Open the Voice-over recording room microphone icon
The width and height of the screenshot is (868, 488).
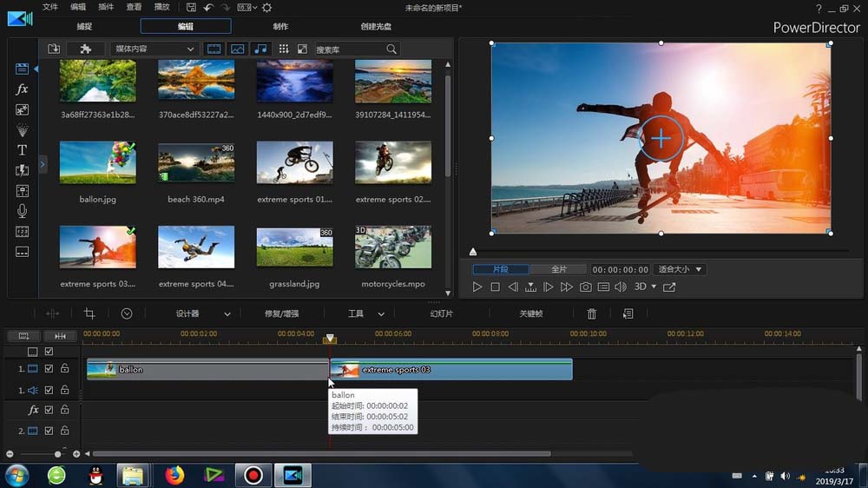click(23, 211)
